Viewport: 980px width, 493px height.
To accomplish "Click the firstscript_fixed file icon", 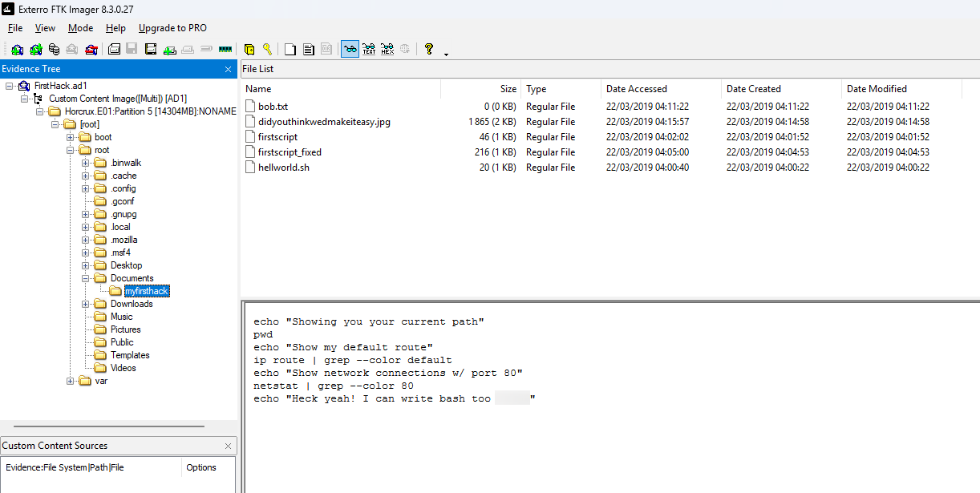I will pyautogui.click(x=249, y=152).
